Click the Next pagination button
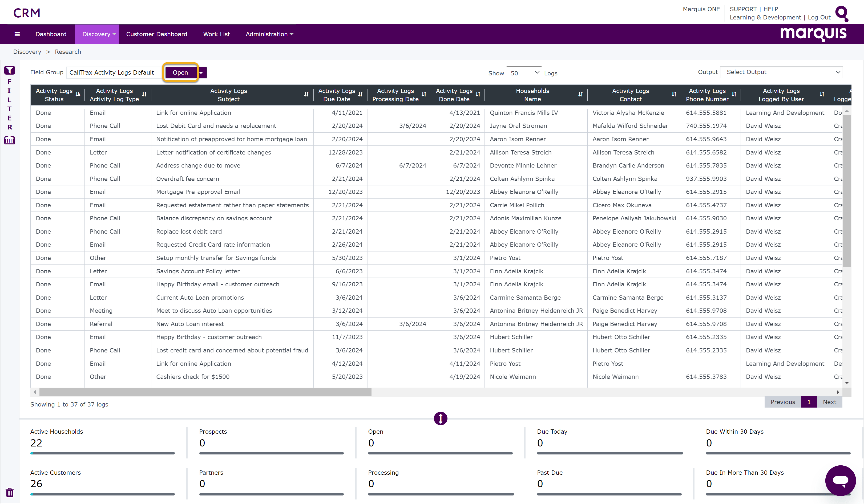 (x=829, y=402)
